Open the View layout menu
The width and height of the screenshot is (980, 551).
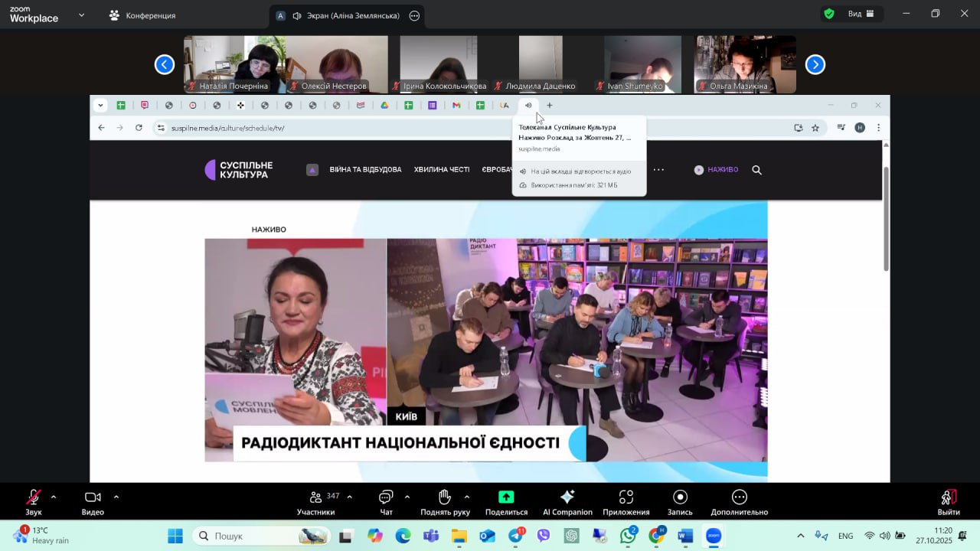(x=861, y=14)
